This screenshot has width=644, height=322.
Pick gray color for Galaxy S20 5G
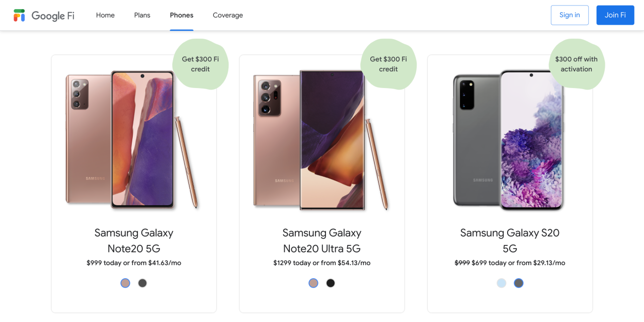point(519,283)
